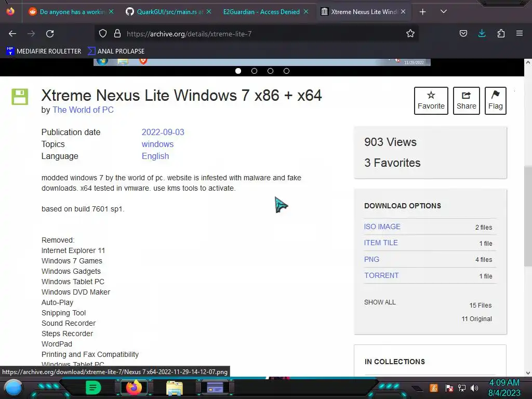Close the QuarkGUI GitHub tab
This screenshot has width=532, height=399.
click(209, 11)
